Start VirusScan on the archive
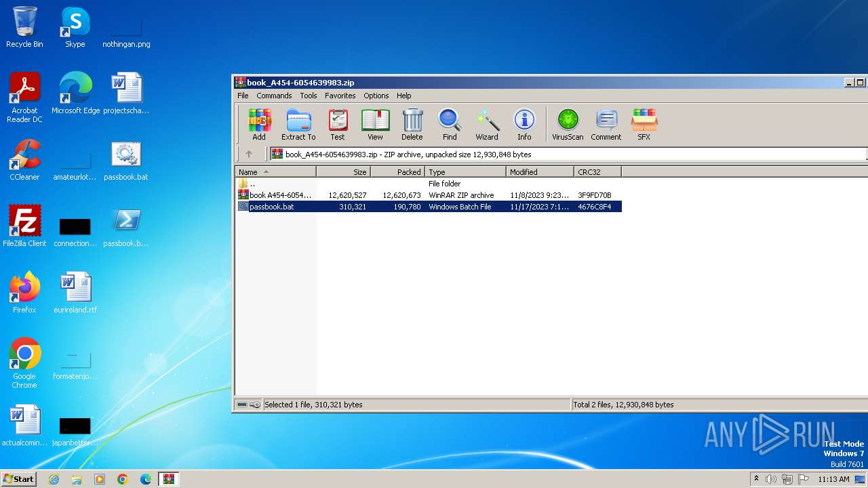The height and width of the screenshot is (488, 868). pyautogui.click(x=568, y=125)
